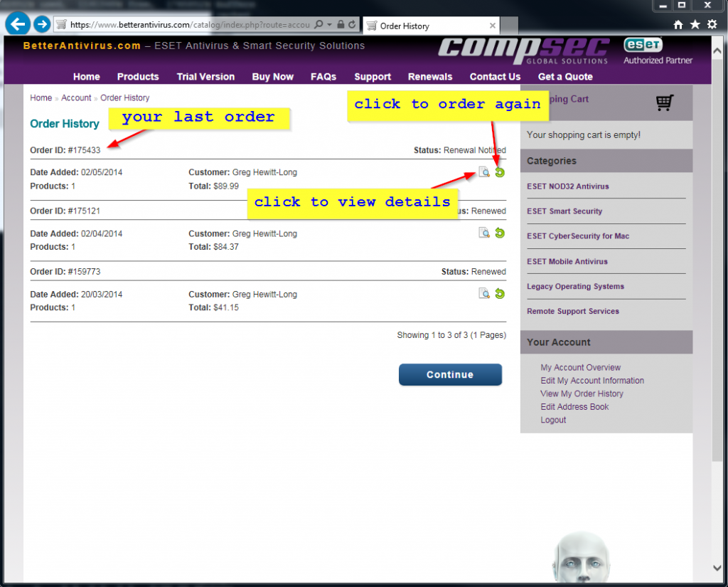Viewport: 728px width, 587px height.
Task: Click the CompSec Global Solutions logo
Action: 524,51
